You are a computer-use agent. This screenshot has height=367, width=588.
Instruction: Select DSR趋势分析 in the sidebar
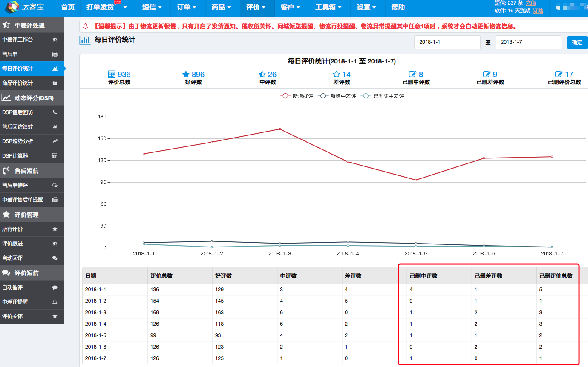pyautogui.click(x=32, y=141)
